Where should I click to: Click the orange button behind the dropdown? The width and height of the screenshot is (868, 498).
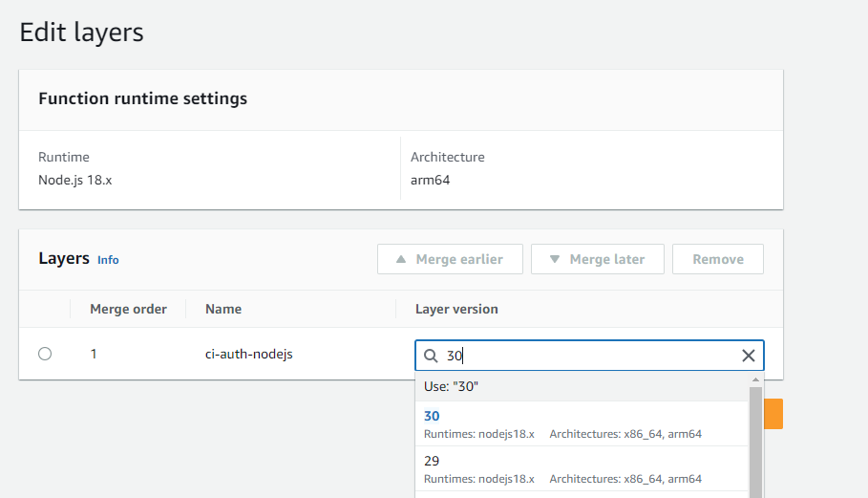tap(773, 414)
